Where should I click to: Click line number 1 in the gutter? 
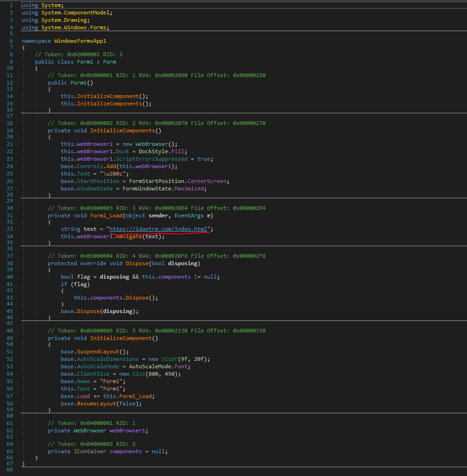[x=11, y=6]
